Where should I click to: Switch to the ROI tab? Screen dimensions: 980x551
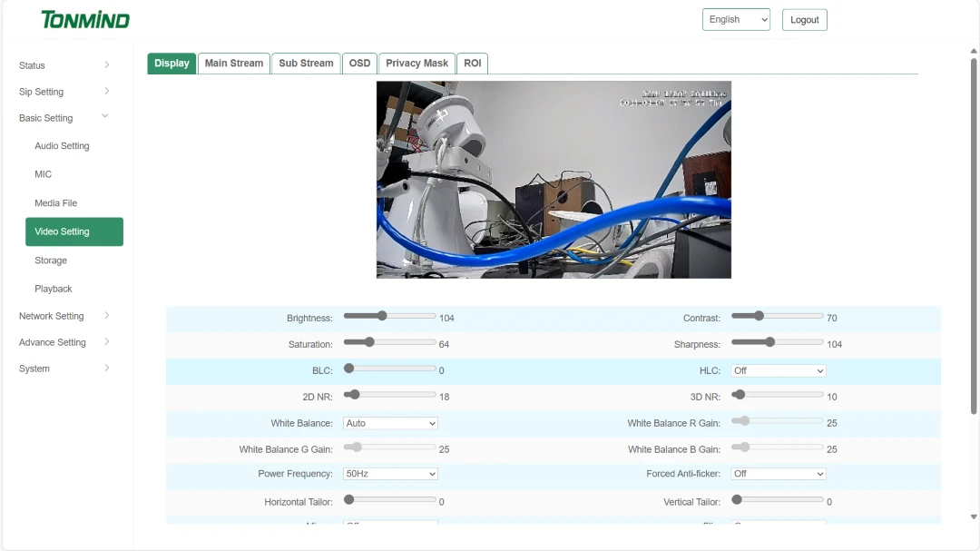(x=473, y=64)
